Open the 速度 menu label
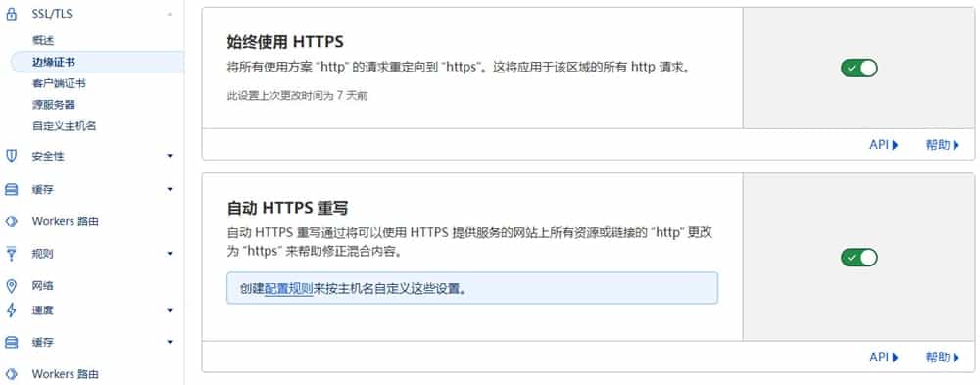 pyautogui.click(x=42, y=310)
